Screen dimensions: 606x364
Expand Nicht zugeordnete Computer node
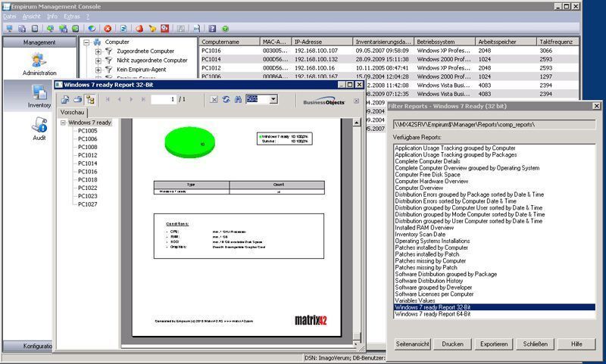pos(98,61)
